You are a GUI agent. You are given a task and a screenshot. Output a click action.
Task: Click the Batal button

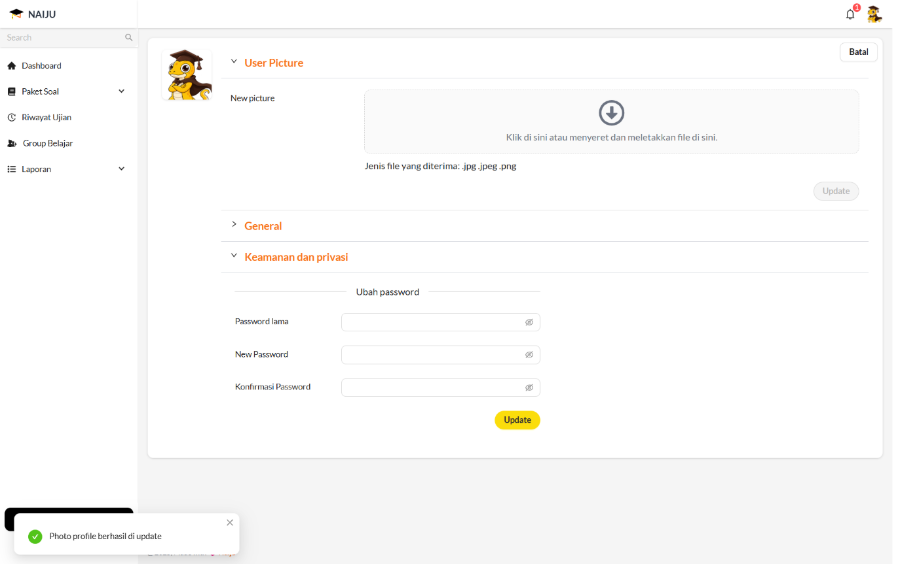(x=858, y=52)
